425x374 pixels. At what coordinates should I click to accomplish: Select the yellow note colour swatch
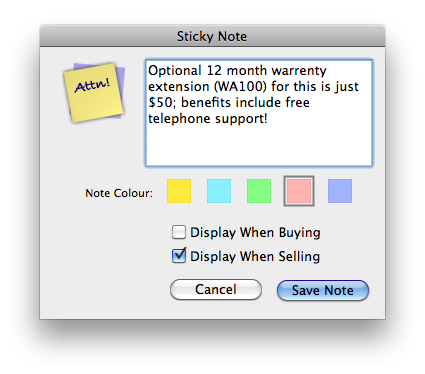pos(179,191)
